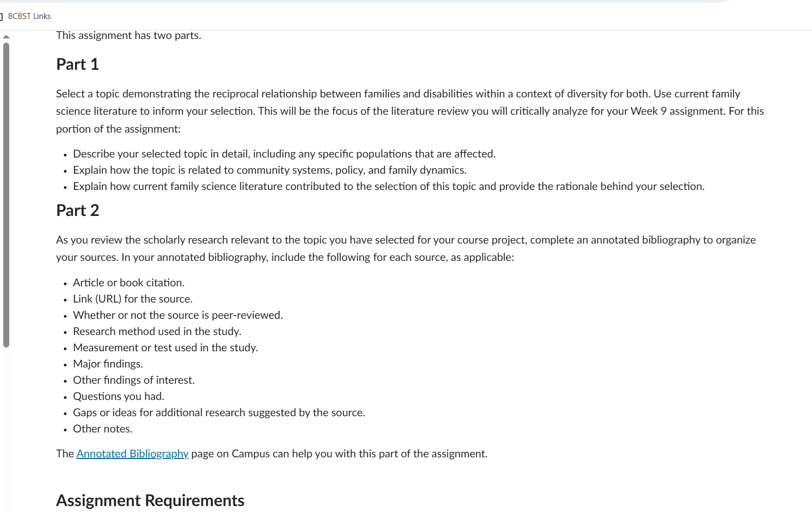Click the 'Link (URL) for the source' bullet
812x512 pixels.
click(x=133, y=299)
